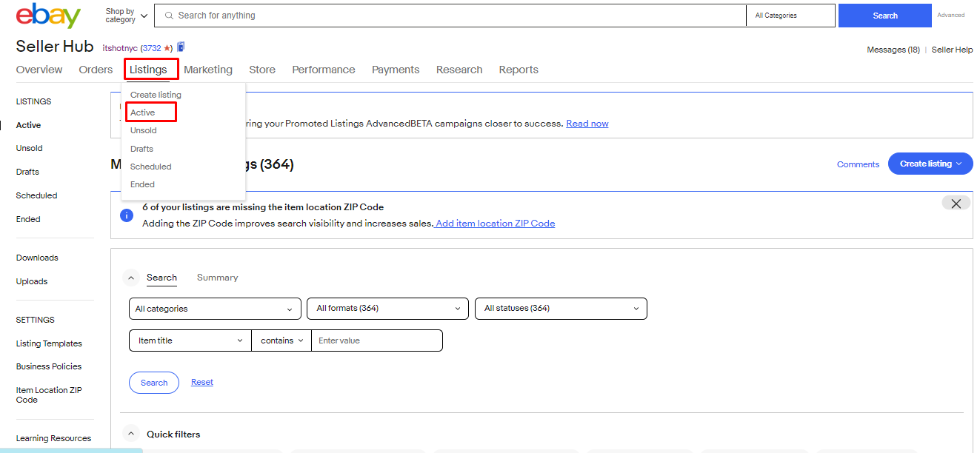Viewport: 980px width, 453px height.
Task: Choose Unsold in the Listings dropdown menu
Action: click(144, 130)
